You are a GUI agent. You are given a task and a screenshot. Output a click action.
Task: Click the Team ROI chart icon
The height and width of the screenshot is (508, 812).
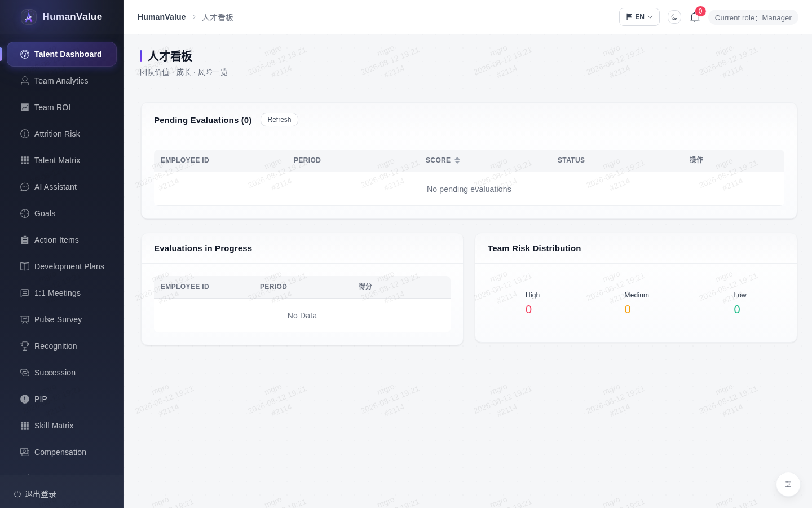(25, 107)
